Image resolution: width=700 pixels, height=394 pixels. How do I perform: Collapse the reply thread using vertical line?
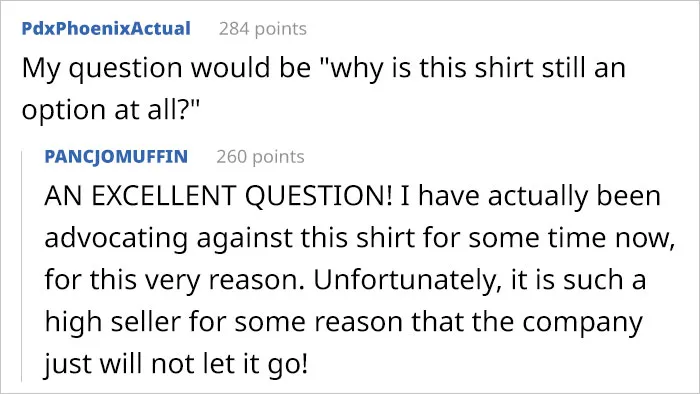point(22,266)
